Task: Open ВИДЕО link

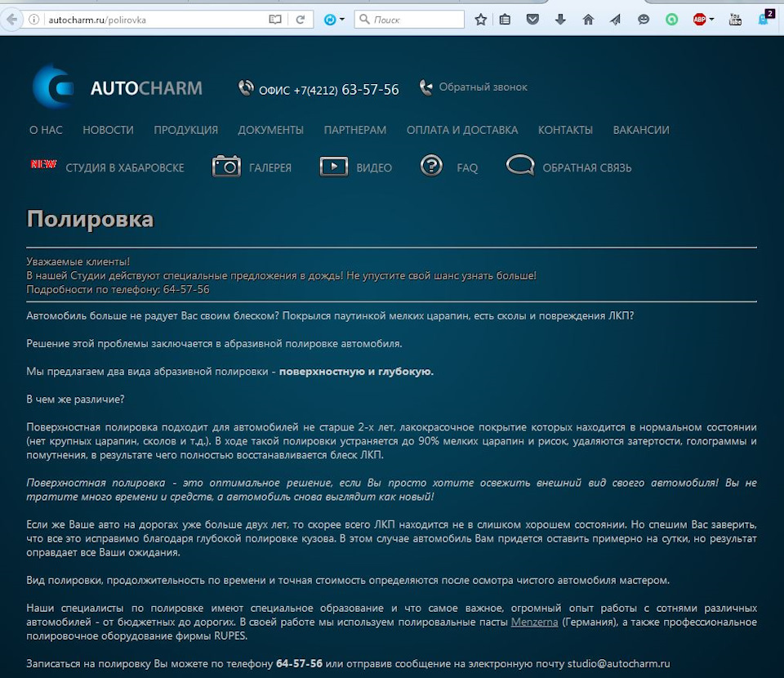Action: (x=374, y=168)
